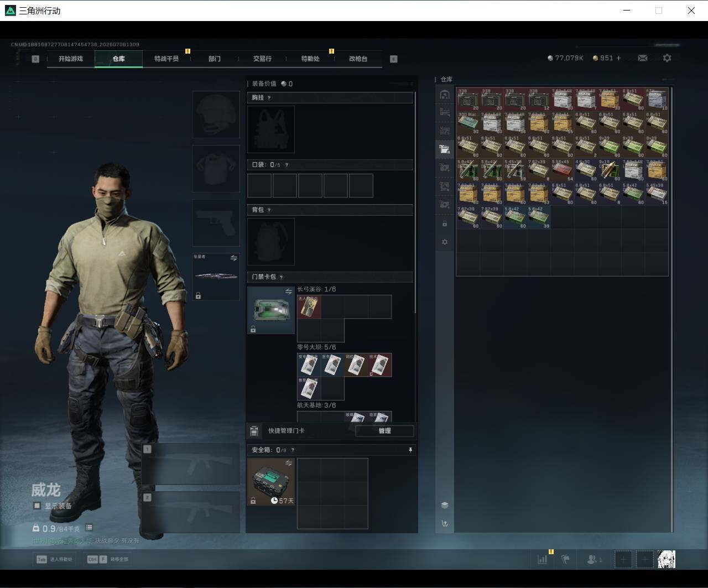Select the first pocket slot

coord(259,186)
